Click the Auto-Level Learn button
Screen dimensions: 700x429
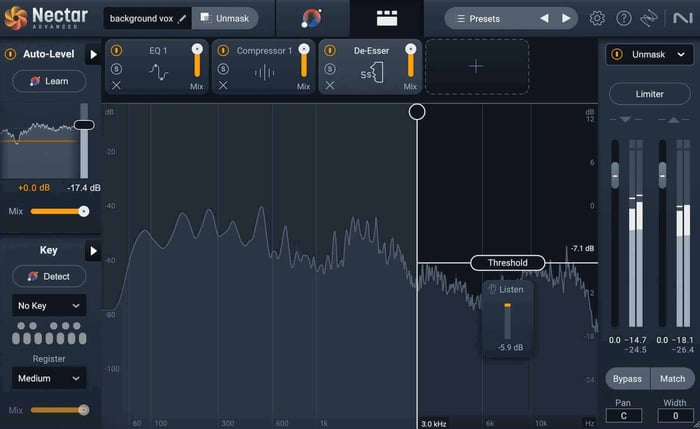pyautogui.click(x=49, y=81)
